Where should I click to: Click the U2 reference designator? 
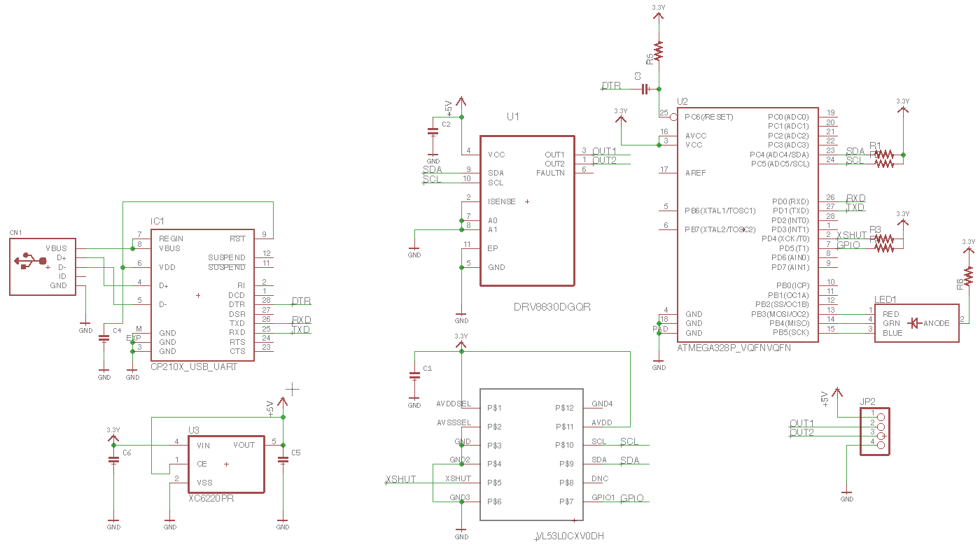[x=683, y=102]
